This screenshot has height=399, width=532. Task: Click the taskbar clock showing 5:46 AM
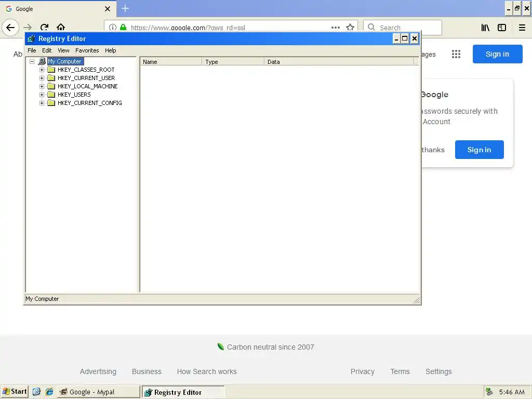pyautogui.click(x=512, y=392)
